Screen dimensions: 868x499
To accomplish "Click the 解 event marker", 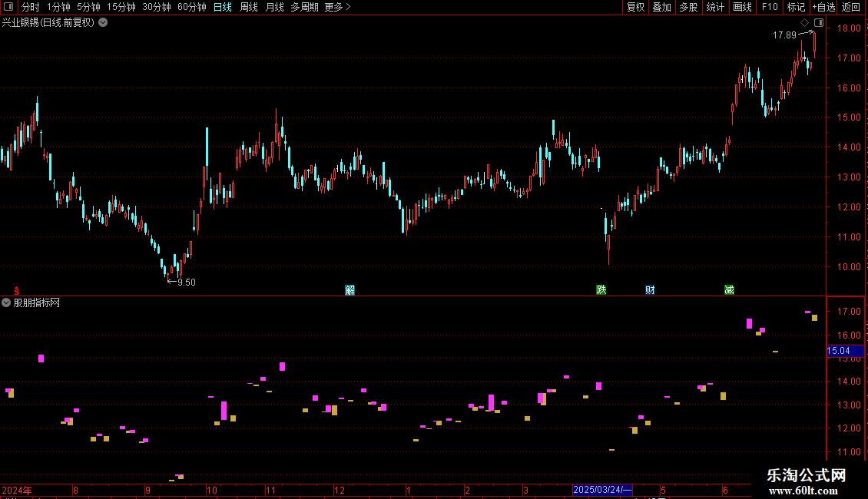I will click(x=350, y=290).
